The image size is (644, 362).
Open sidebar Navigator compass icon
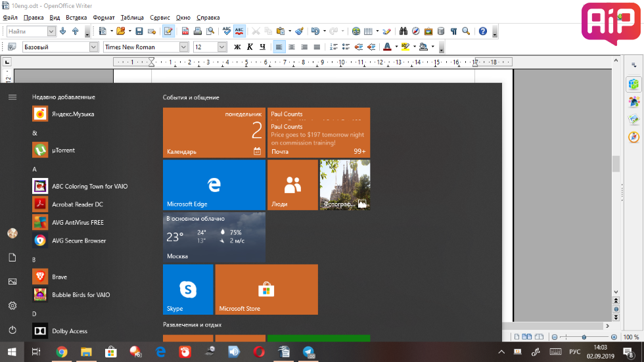pos(633,137)
